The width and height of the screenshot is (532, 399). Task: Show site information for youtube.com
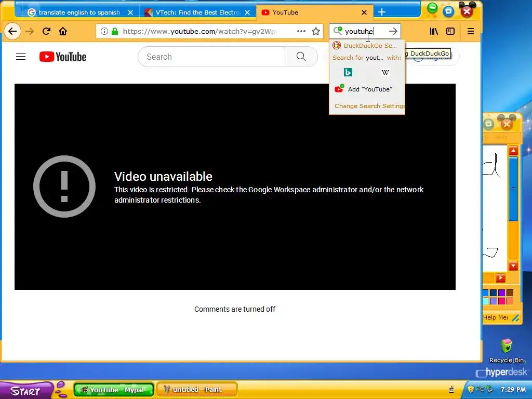pos(104,31)
